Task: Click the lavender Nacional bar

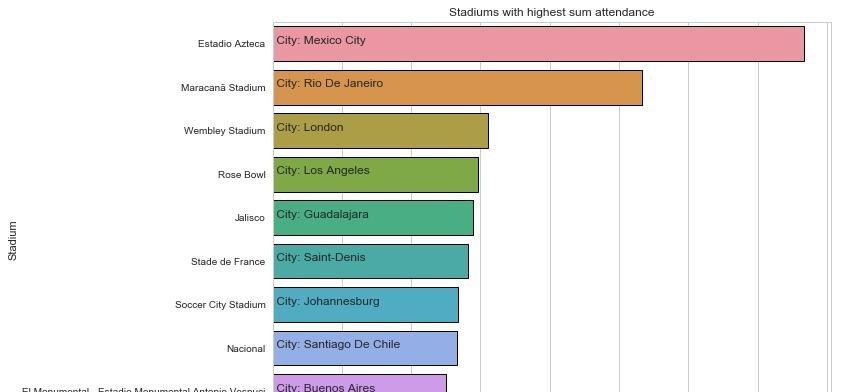Action: tap(365, 348)
